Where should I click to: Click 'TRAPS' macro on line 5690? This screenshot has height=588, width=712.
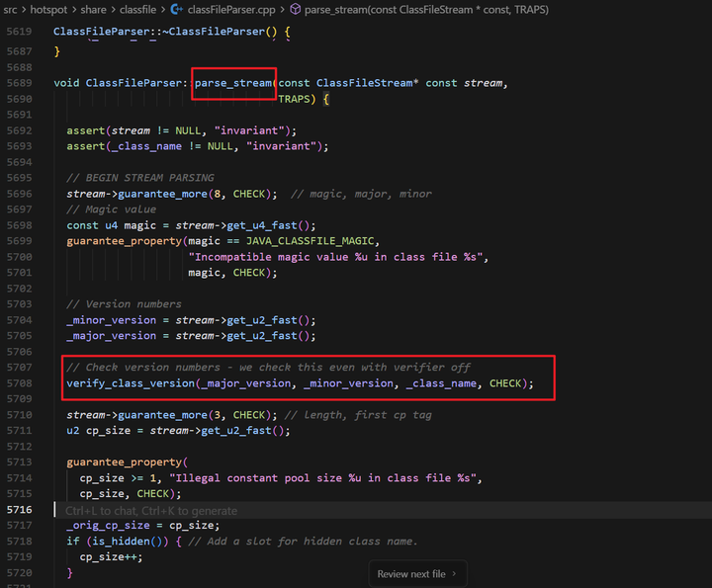(294, 99)
